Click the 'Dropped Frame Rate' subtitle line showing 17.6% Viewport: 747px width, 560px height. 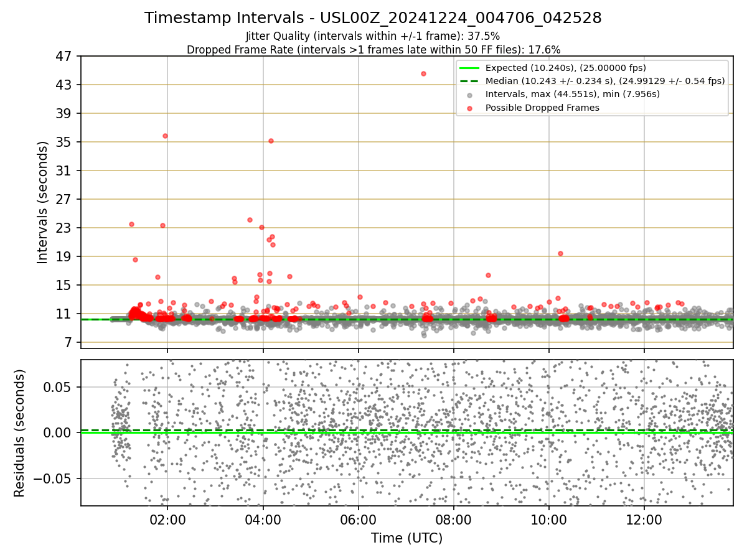[x=374, y=50]
